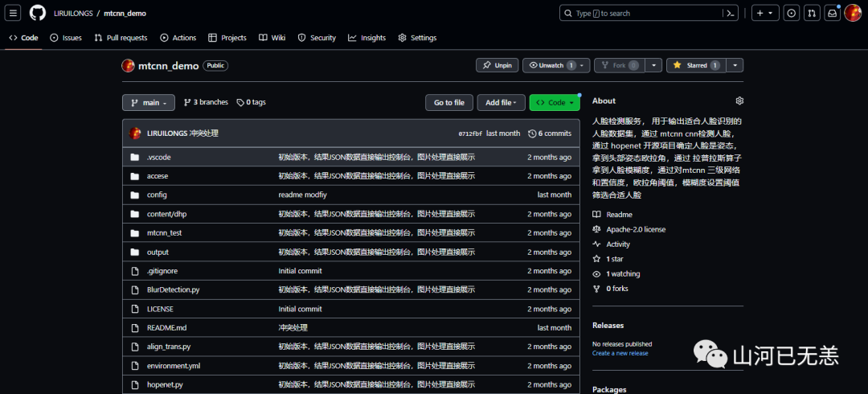Image resolution: width=868 pixels, height=394 pixels.
Task: Open the user avatar menu
Action: [x=853, y=14]
